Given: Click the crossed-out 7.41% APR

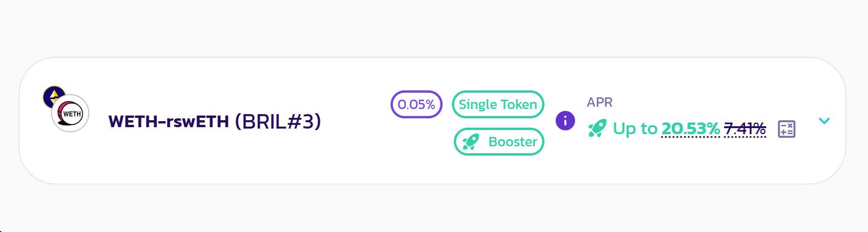Looking at the screenshot, I should (x=745, y=128).
